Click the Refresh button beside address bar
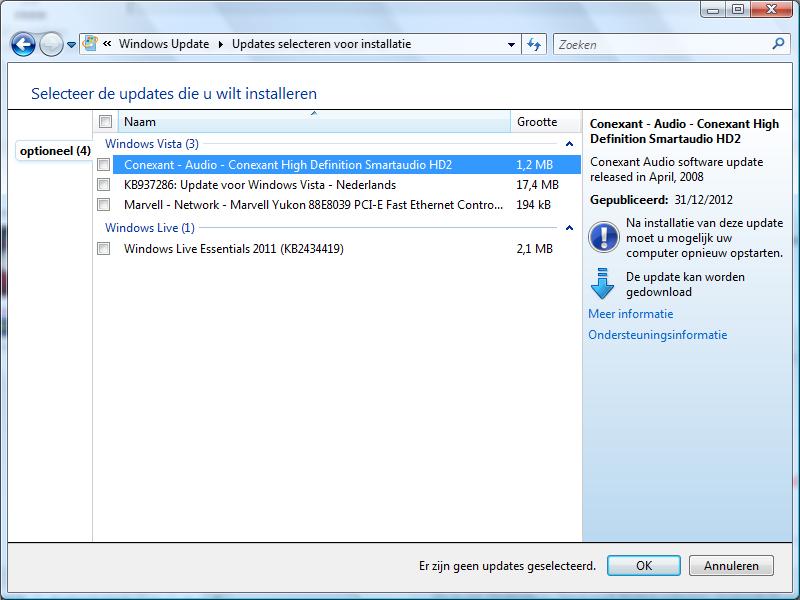This screenshot has height=600, width=800. point(534,44)
